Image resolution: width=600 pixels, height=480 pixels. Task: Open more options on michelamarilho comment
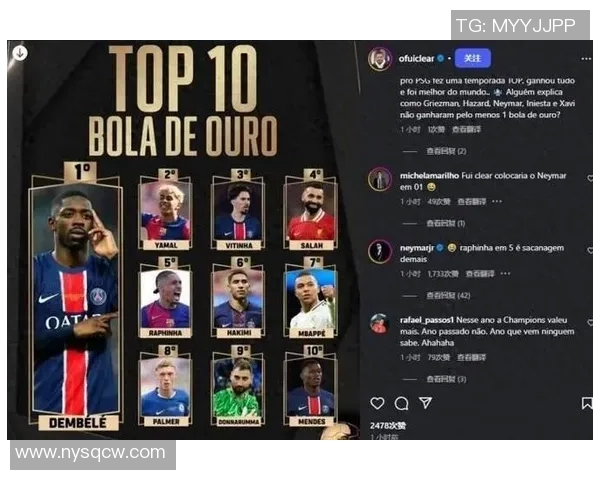click(x=497, y=201)
